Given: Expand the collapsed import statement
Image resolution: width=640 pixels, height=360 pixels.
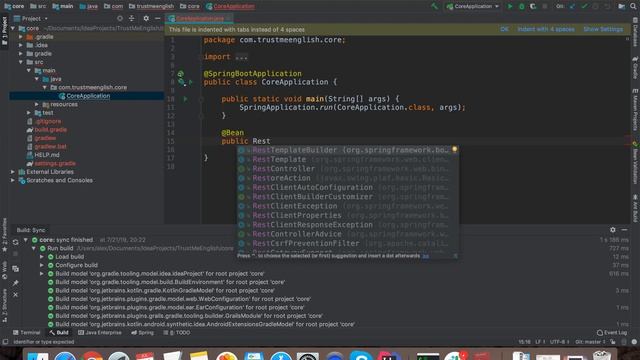Looking at the screenshot, I should [x=241, y=57].
